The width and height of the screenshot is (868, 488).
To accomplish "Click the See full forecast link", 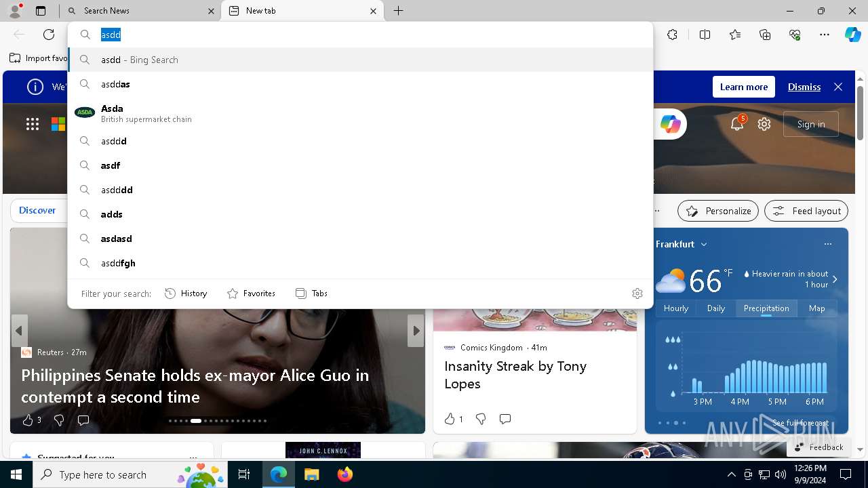I will click(801, 423).
